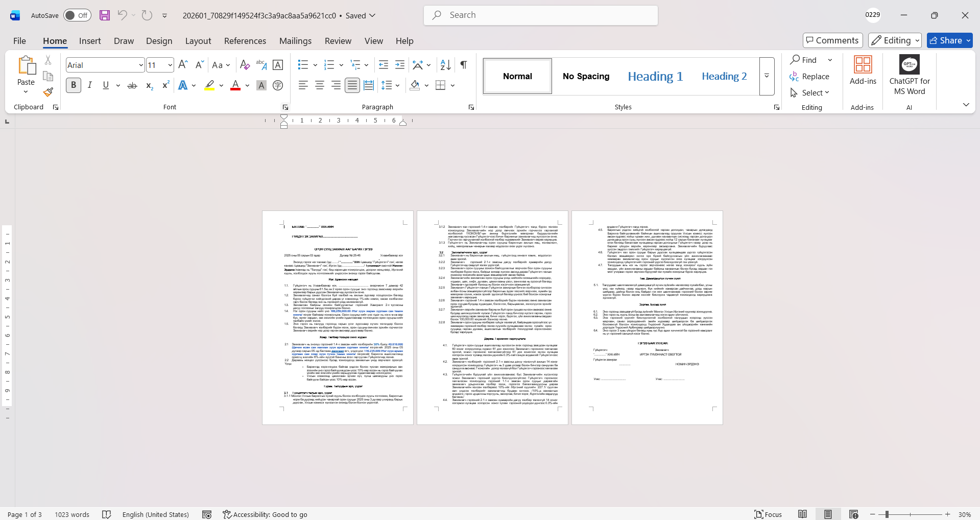Click the Format Painter icon
This screenshot has width=980, height=520.
(48, 92)
